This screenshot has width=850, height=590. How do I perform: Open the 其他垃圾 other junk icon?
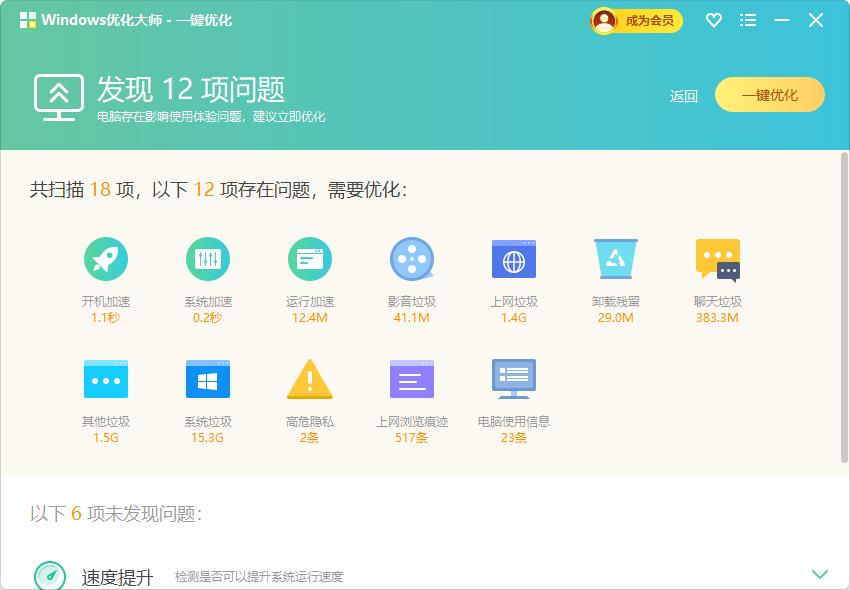[x=106, y=379]
